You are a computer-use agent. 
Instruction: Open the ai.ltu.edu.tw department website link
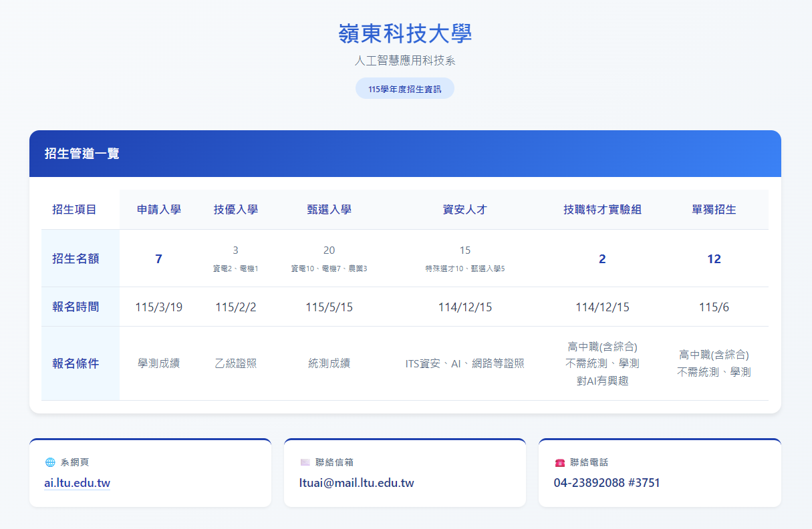[77, 483]
